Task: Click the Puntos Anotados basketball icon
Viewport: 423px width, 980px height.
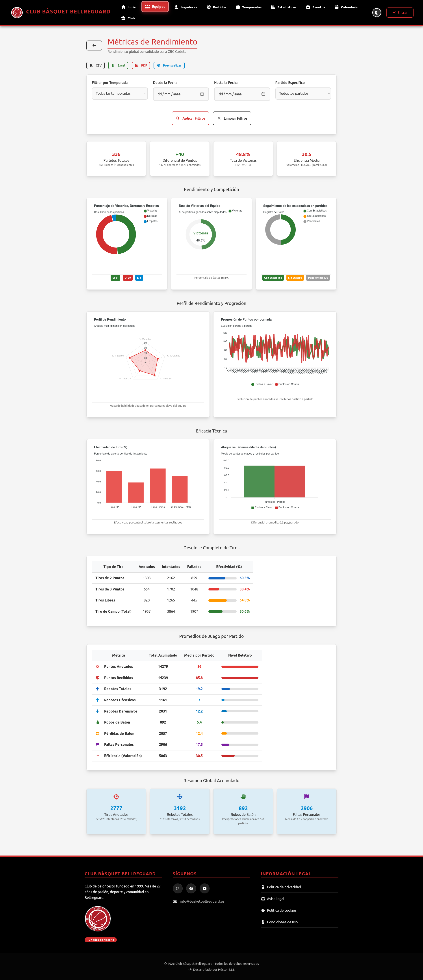Action: [x=97, y=666]
